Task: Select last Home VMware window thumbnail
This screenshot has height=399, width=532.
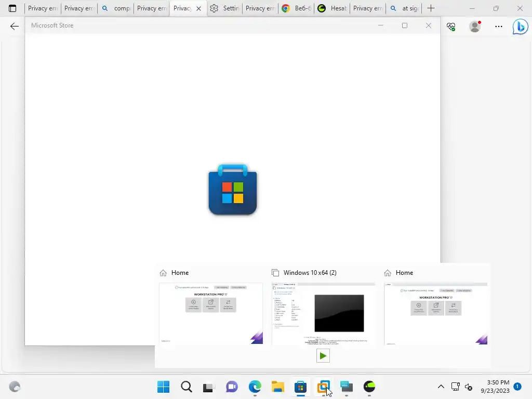Action: pos(436,313)
